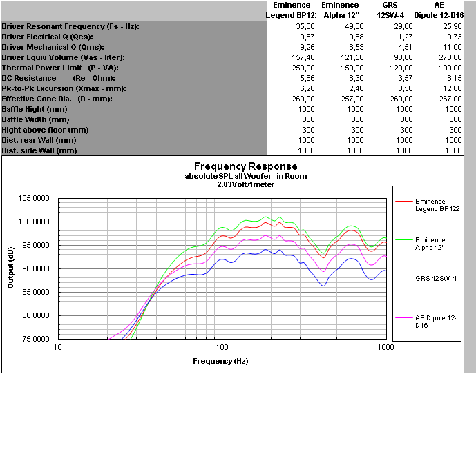The width and height of the screenshot is (476, 461).
Task: Select Xmax cell value 2,40
Action: click(356, 88)
